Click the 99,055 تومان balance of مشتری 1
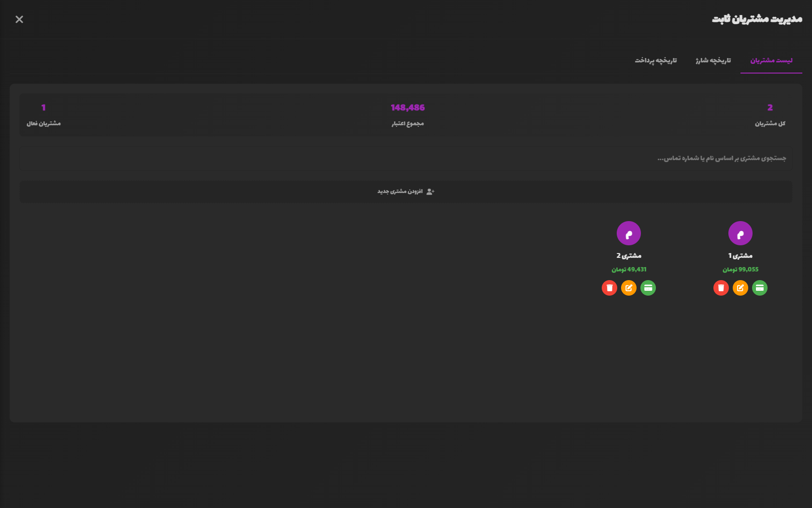 coord(740,269)
